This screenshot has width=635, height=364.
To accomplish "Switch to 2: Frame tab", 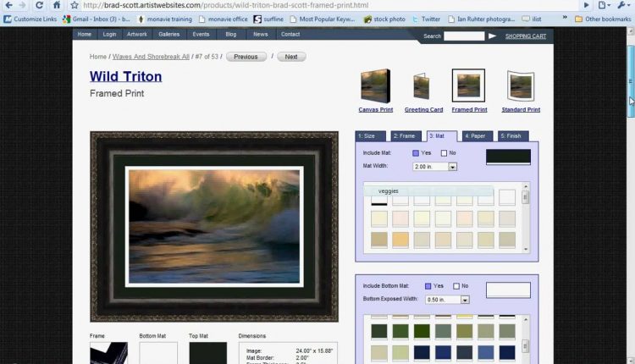I will (406, 136).
